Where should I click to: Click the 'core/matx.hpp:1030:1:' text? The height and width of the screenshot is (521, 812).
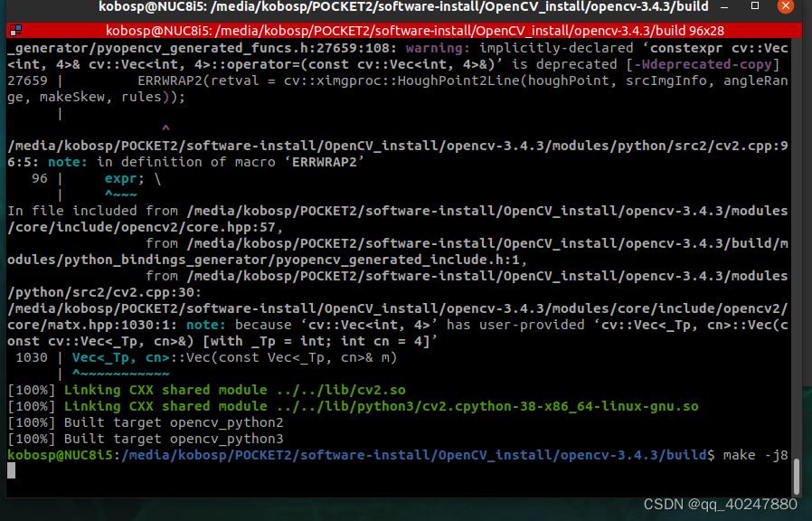[x=92, y=325]
